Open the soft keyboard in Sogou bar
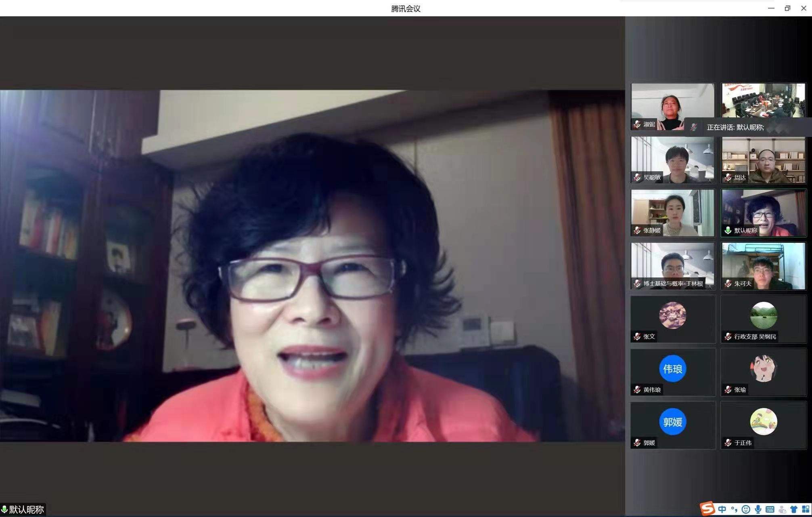The image size is (812, 517). click(770, 509)
